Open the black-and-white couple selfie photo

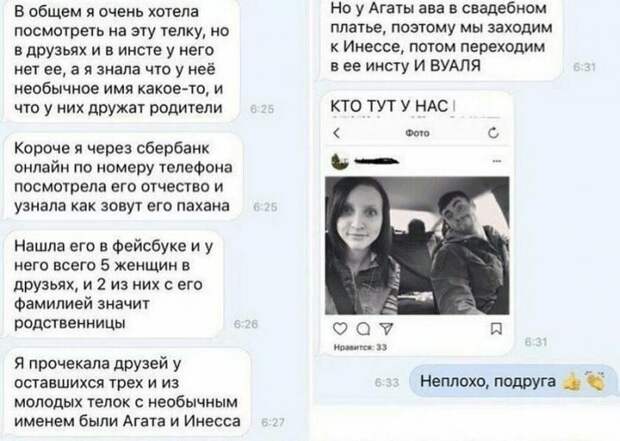pos(417,246)
